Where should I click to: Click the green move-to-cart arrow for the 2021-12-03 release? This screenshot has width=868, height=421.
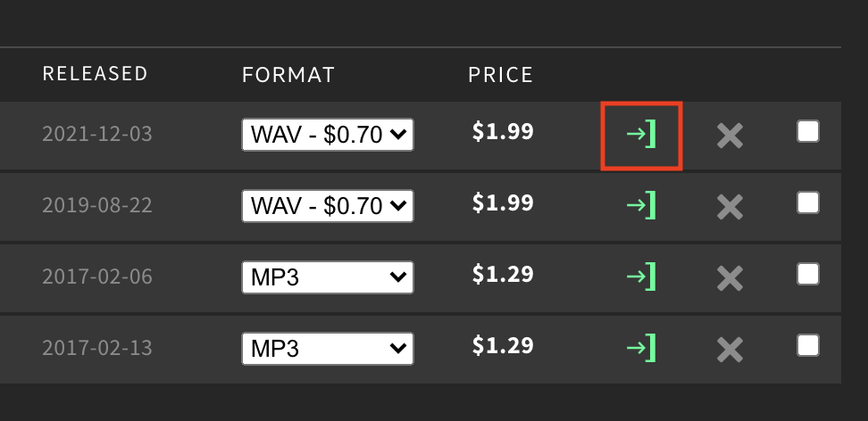[x=641, y=134]
